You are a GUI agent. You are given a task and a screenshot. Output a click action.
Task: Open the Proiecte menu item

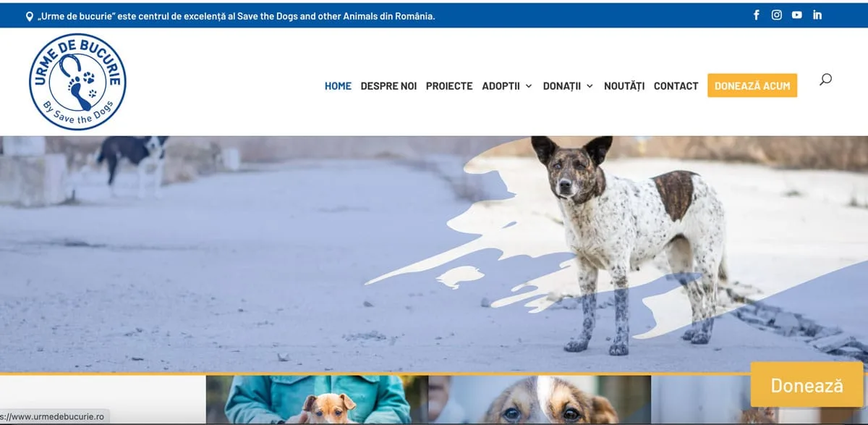(449, 85)
